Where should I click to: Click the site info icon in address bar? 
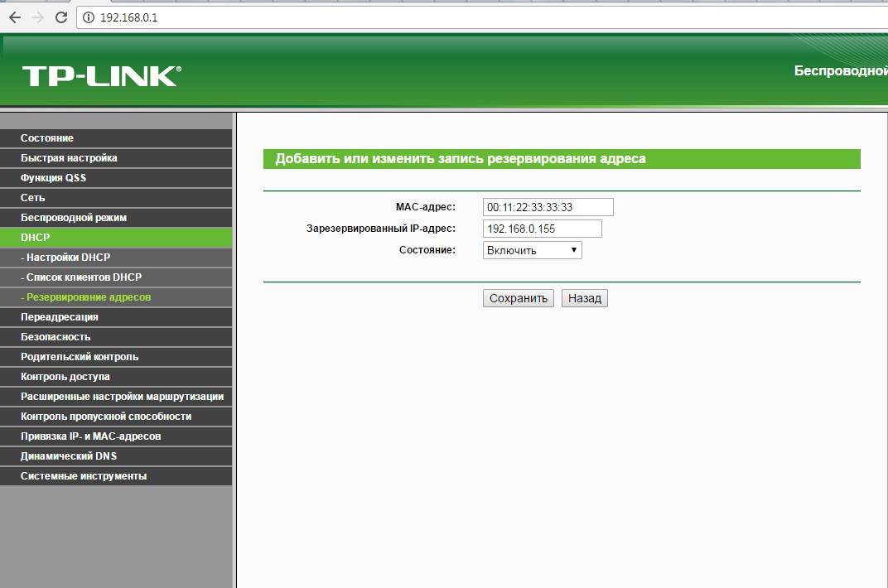point(89,17)
